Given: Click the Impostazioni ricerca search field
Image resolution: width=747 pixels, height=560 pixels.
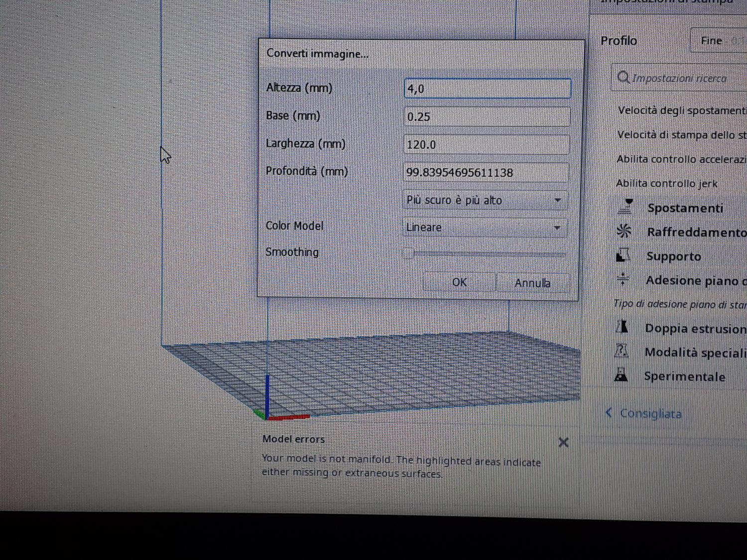Looking at the screenshot, I should click(x=679, y=78).
